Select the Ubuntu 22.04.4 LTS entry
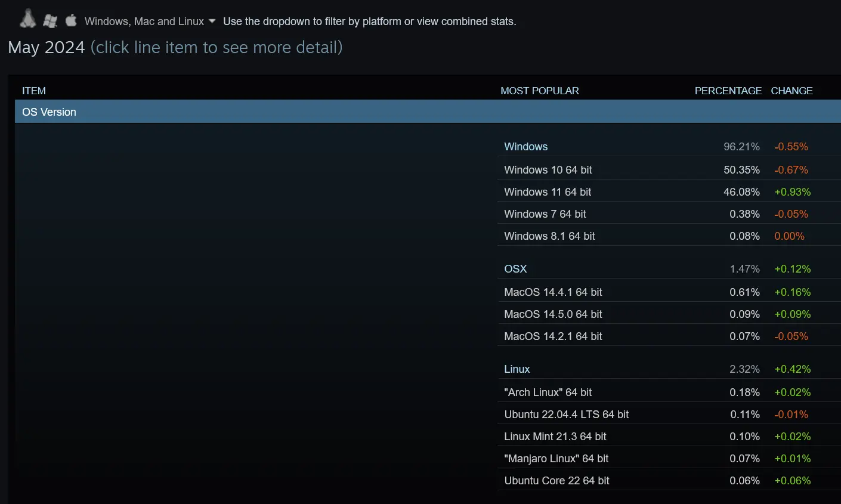The image size is (841, 504). coord(567,414)
